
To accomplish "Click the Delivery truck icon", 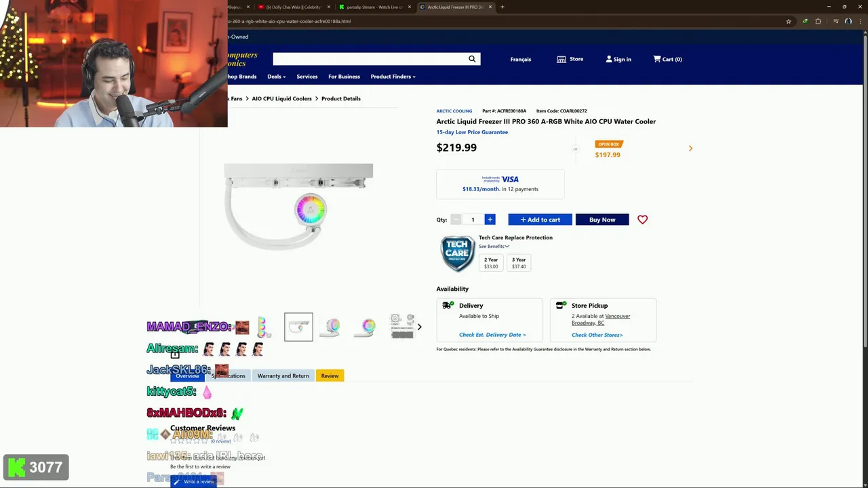I will click(448, 306).
